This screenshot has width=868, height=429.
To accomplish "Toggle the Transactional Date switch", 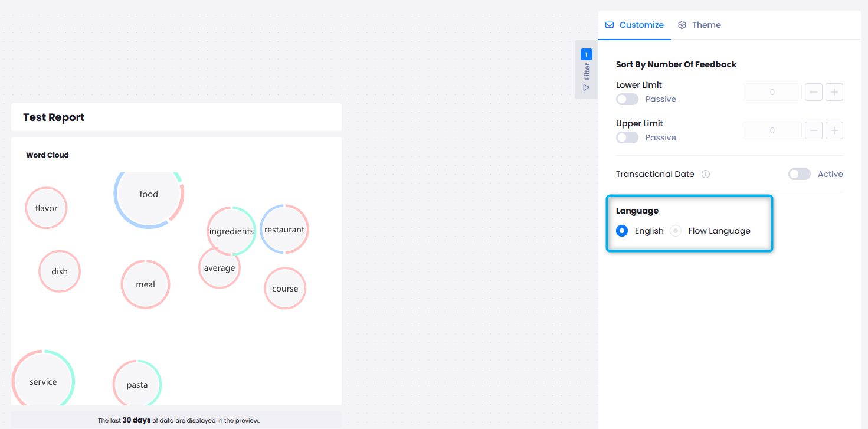I will click(x=800, y=174).
